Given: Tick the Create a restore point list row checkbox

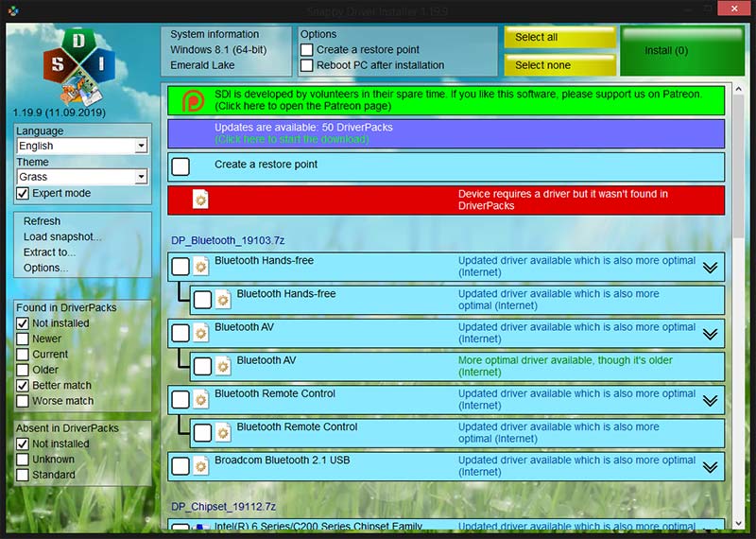Looking at the screenshot, I should tap(180, 166).
